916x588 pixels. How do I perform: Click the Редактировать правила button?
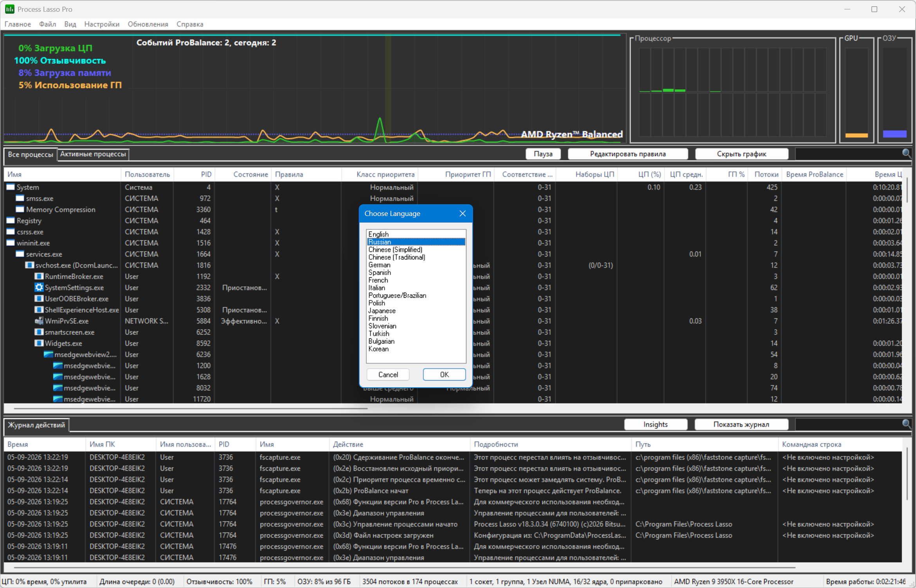(x=627, y=154)
